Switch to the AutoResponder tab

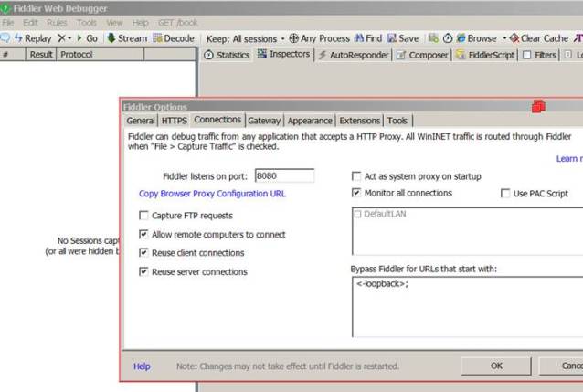354,55
